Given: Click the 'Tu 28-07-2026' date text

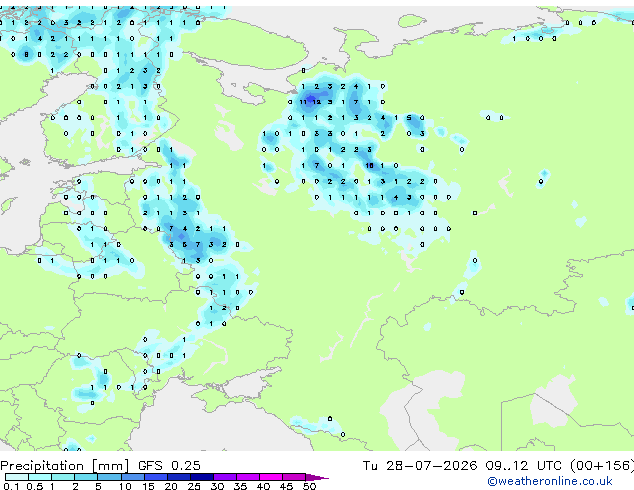Looking at the screenshot, I should point(420,466).
